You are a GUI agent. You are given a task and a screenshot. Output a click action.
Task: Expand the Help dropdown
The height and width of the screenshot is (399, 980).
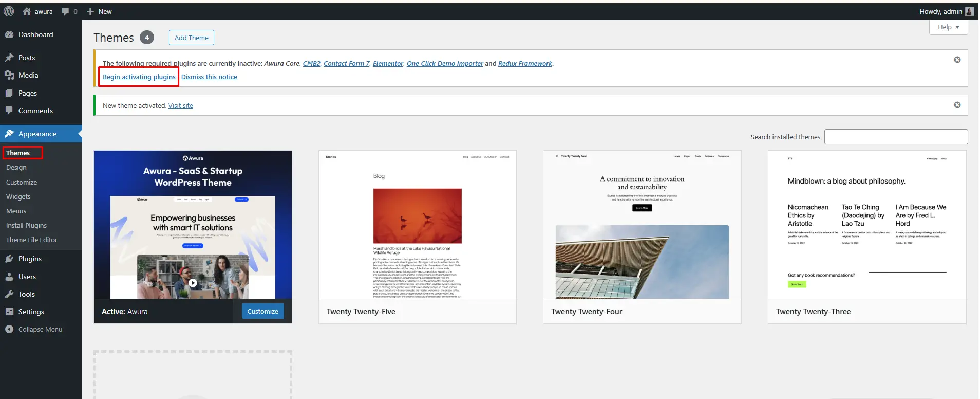(949, 27)
